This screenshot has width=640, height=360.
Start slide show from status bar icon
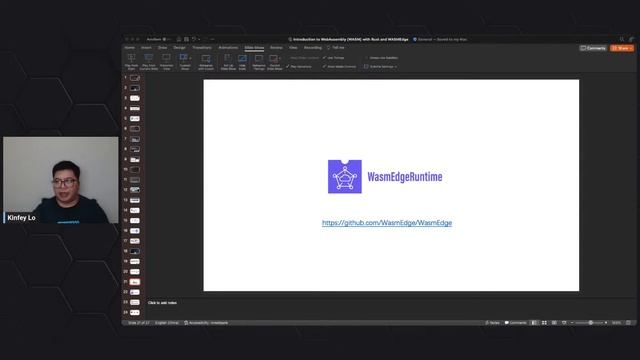pyautogui.click(x=564, y=323)
